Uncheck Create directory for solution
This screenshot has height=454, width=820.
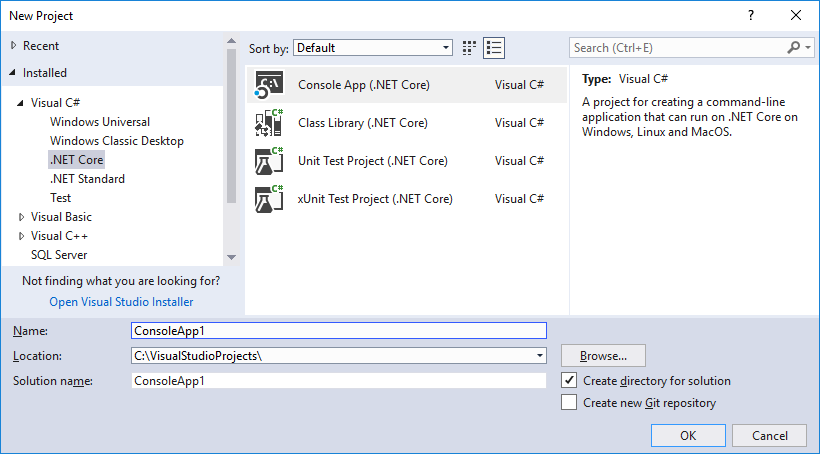point(569,381)
